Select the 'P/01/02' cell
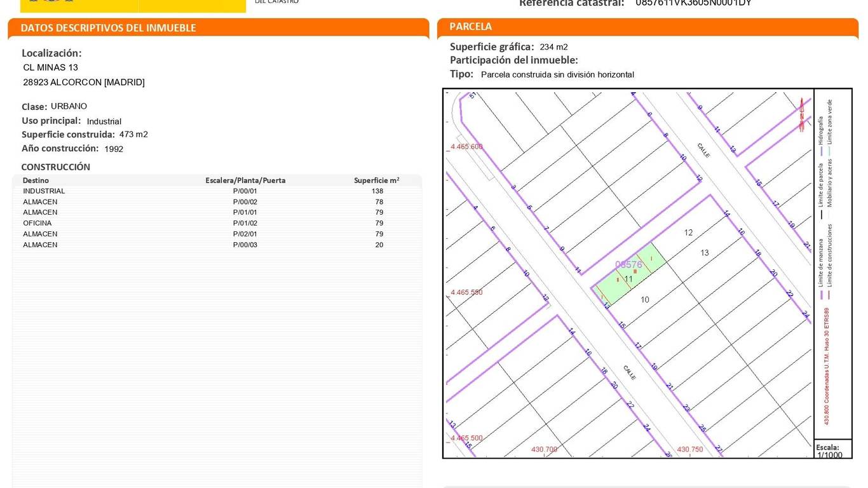The width and height of the screenshot is (868, 488). pos(245,223)
